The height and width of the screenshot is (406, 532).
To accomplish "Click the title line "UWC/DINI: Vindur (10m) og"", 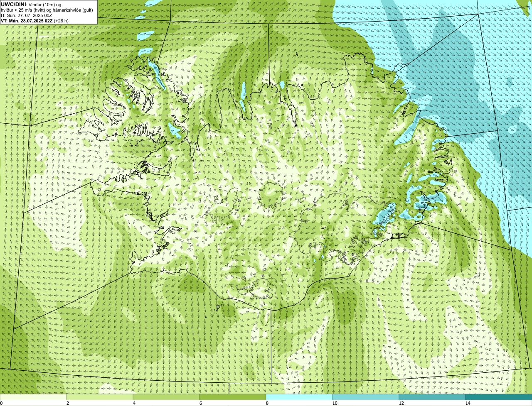I will [x=31, y=4].
